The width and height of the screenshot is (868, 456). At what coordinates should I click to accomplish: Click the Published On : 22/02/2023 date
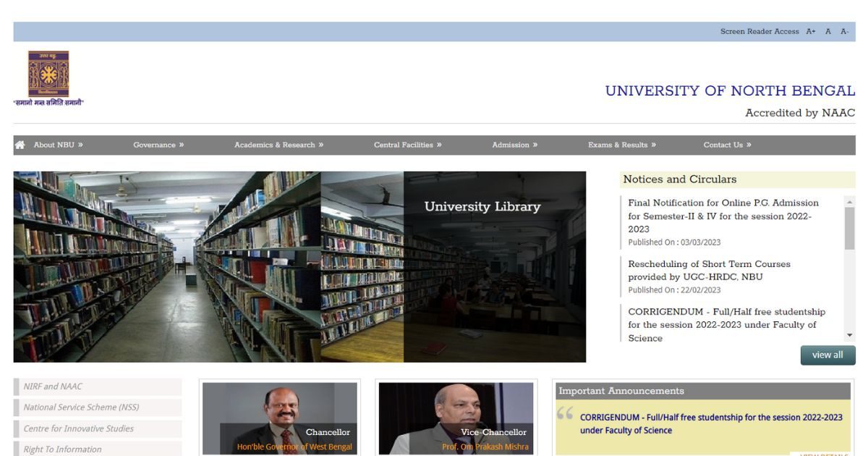674,290
